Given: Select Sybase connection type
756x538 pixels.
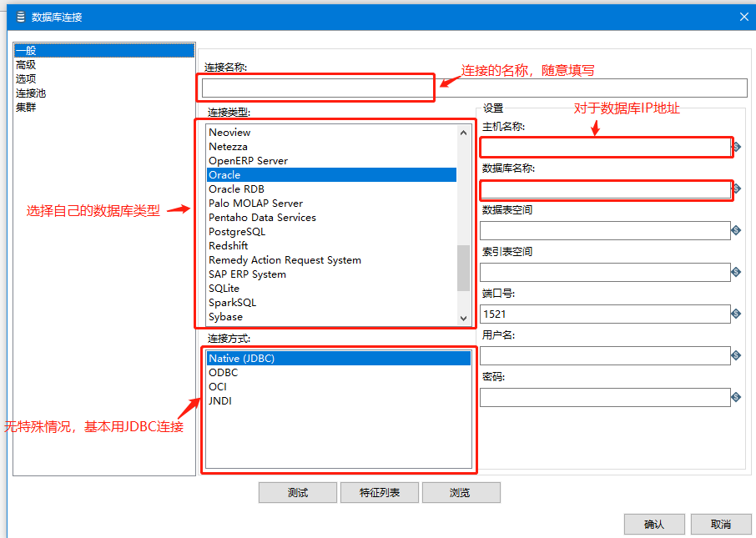Looking at the screenshot, I should (332, 317).
